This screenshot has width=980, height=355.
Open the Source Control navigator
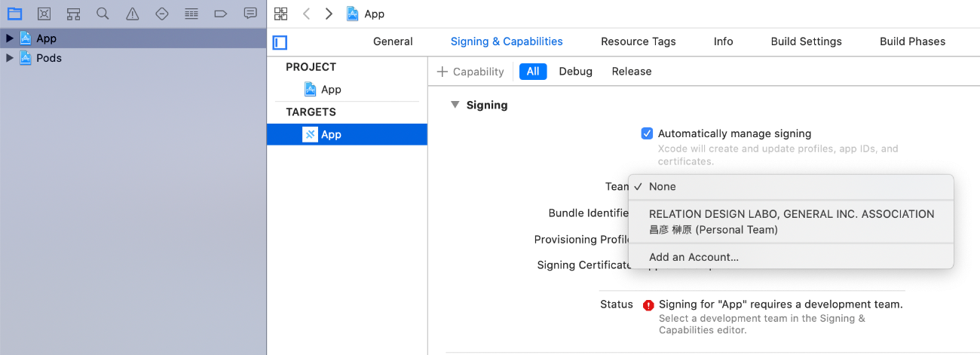click(x=44, y=14)
